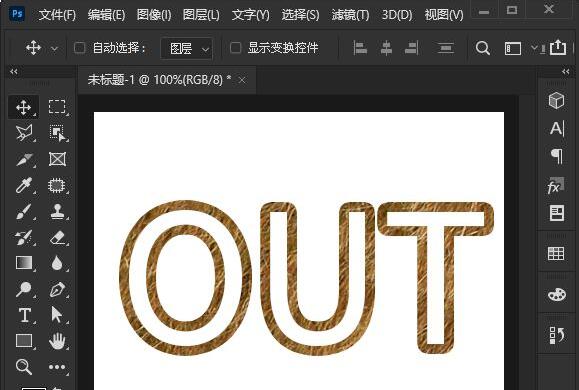Viewport: 579px width, 390px height.
Task: Align horizontal centers in options bar
Action: (x=386, y=48)
